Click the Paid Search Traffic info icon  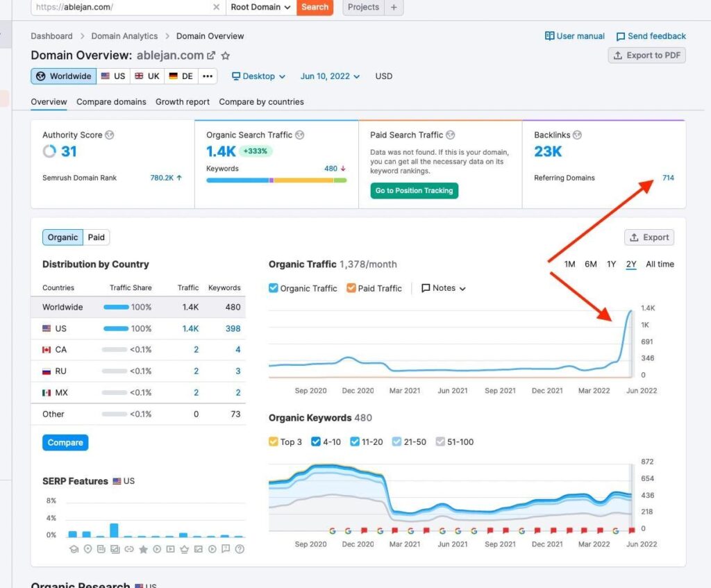[450, 135]
